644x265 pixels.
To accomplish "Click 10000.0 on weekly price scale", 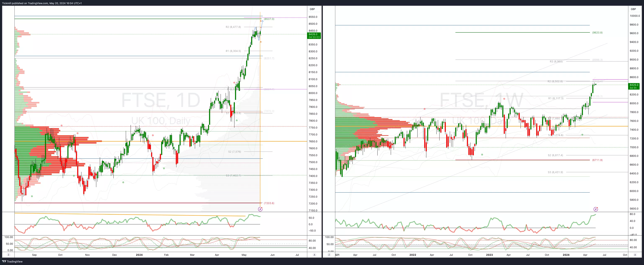I will click(x=635, y=16).
